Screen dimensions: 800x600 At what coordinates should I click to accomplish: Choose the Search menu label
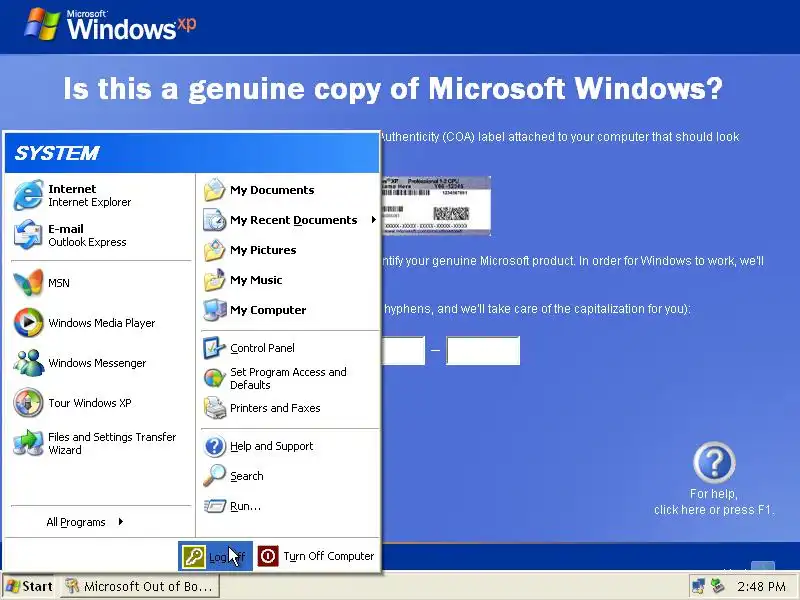246,476
